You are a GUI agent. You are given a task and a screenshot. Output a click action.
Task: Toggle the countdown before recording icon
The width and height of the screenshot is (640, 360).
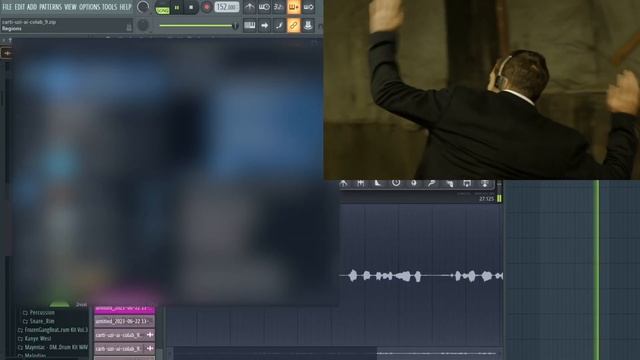click(x=279, y=7)
